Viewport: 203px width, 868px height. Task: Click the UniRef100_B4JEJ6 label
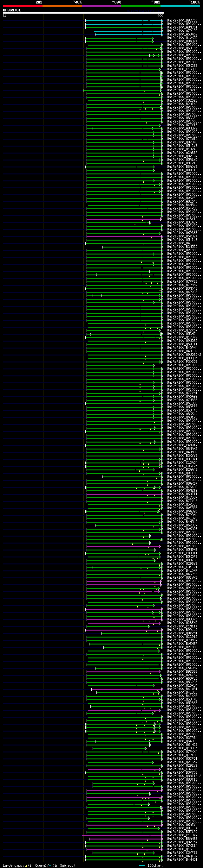(182, 243)
